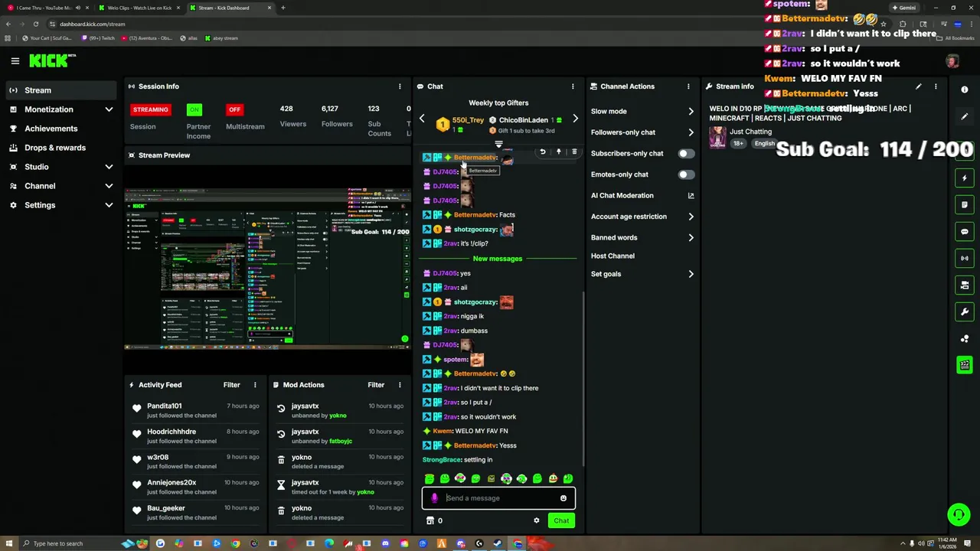
Task: Open the hamburger menu beside Kick logo
Action: click(x=15, y=60)
